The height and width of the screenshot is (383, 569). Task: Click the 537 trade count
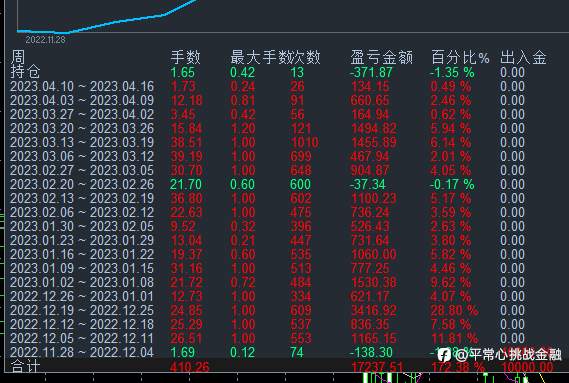click(300, 325)
